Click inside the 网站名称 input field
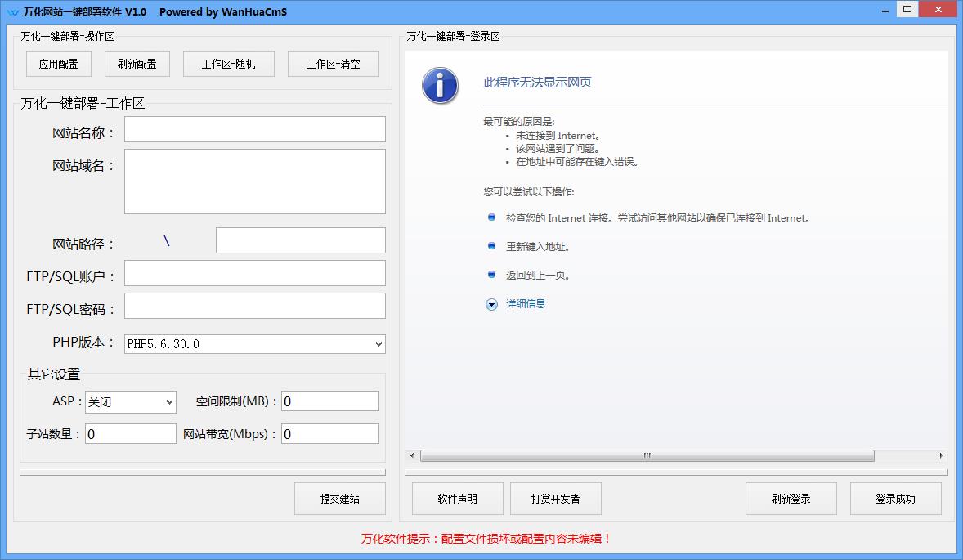The width and height of the screenshot is (963, 560). (x=254, y=128)
